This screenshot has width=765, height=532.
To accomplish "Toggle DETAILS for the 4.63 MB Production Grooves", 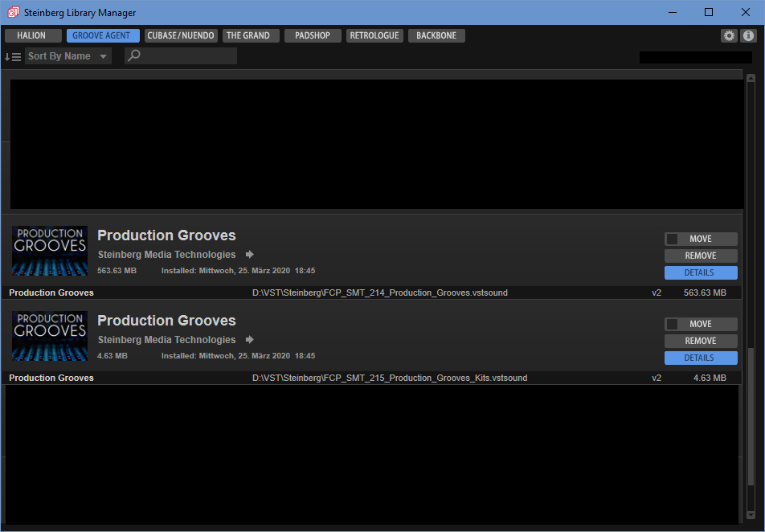I will pos(700,358).
